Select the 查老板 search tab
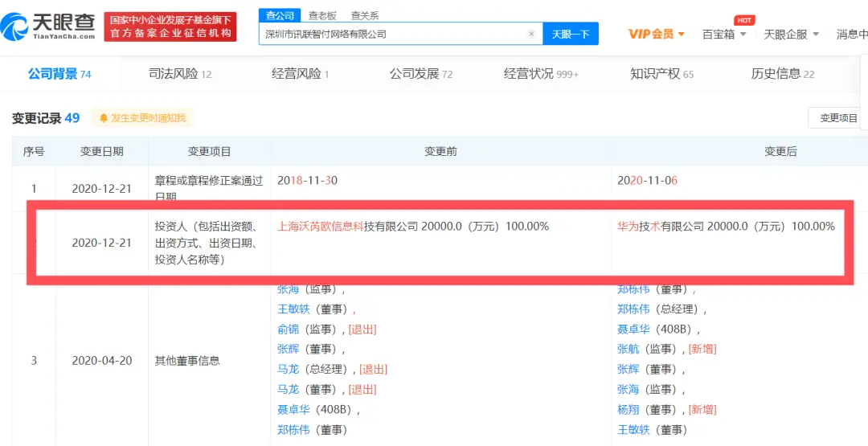Image resolution: width=868 pixels, height=446 pixels. 323,15
